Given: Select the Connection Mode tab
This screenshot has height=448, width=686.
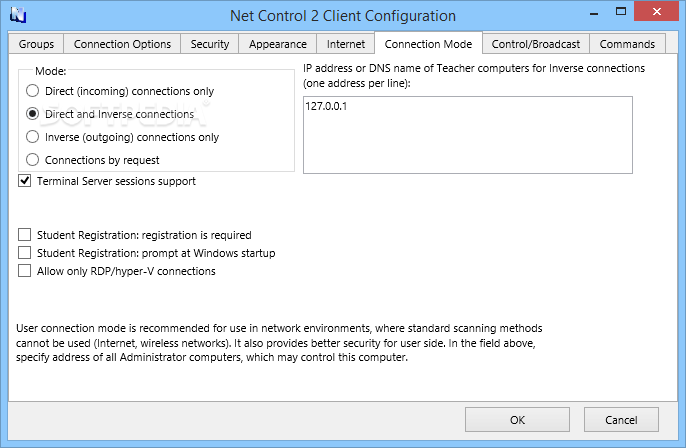Looking at the screenshot, I should pyautogui.click(x=428, y=44).
